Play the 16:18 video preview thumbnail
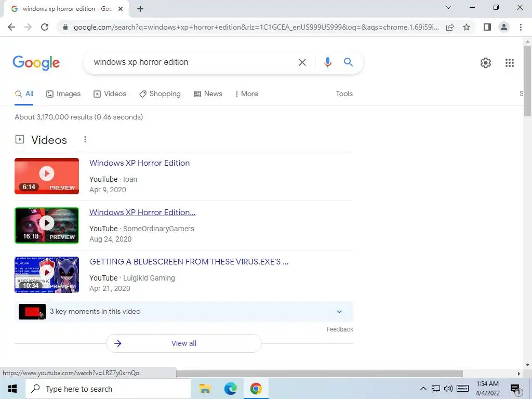The height and width of the screenshot is (399, 532). [x=47, y=225]
